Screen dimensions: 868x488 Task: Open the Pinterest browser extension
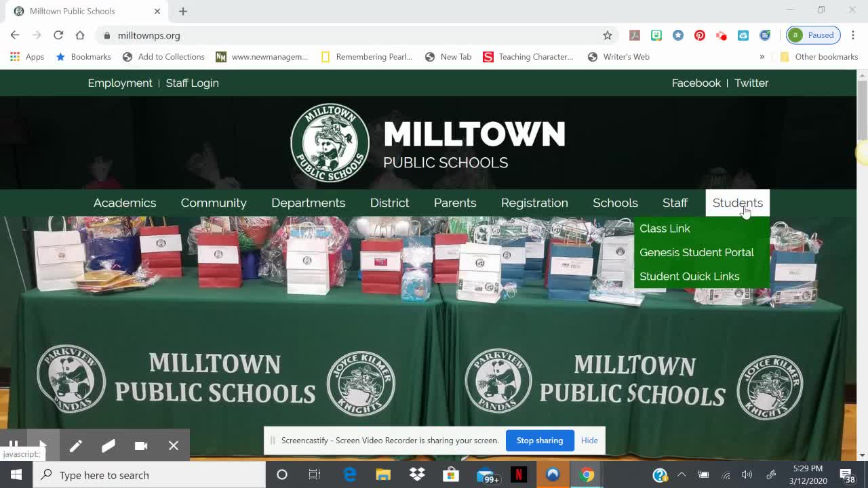tap(699, 35)
